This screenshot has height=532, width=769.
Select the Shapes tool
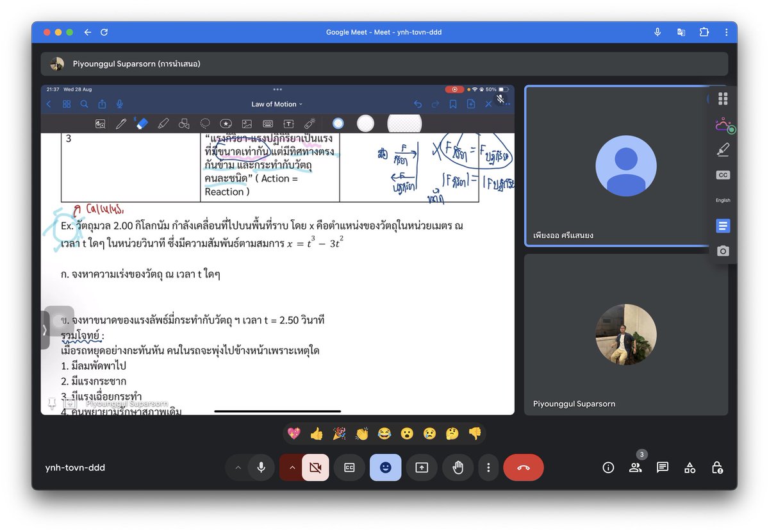184,124
